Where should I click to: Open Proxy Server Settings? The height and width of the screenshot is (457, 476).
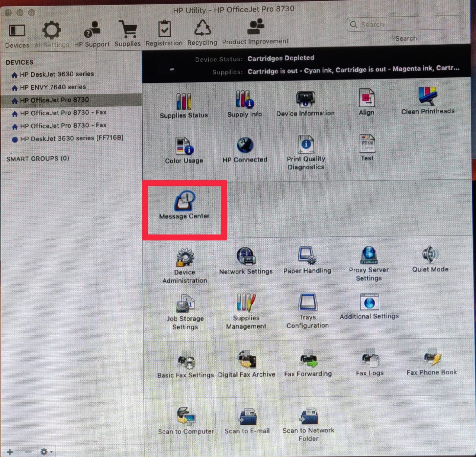click(x=369, y=264)
